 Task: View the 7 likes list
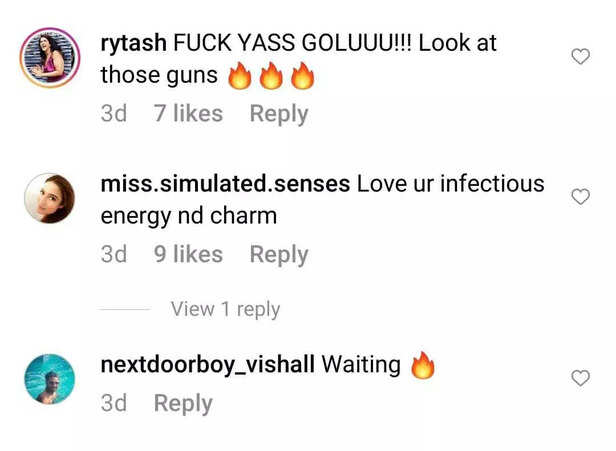[188, 114]
